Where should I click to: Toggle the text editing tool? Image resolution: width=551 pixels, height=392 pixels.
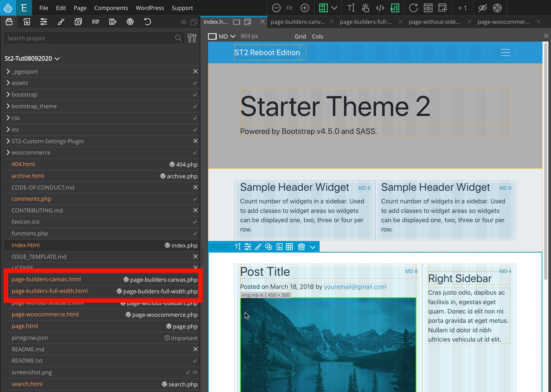click(351, 8)
